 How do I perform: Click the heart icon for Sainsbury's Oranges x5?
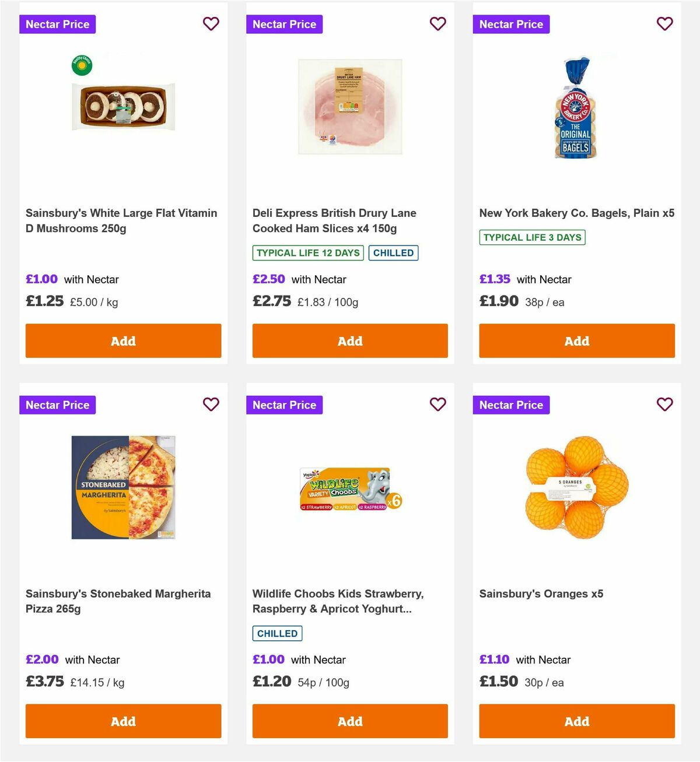click(664, 404)
